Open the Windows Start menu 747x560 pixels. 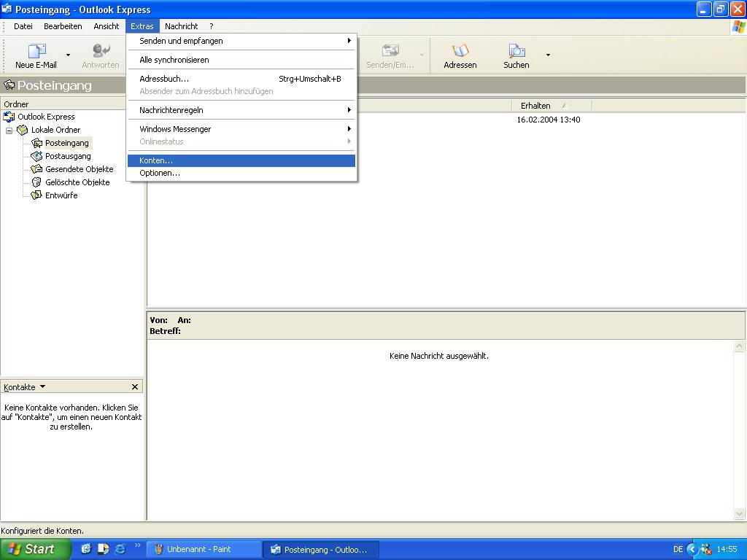(x=35, y=549)
